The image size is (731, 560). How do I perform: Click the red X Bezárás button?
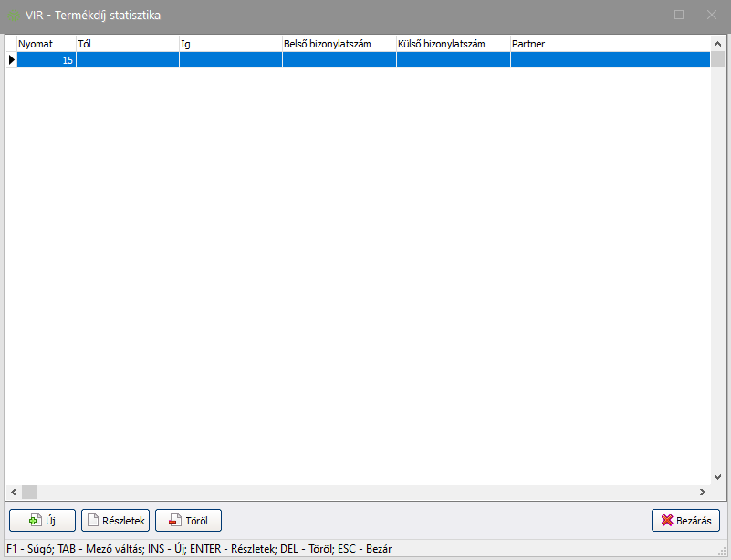[685, 520]
